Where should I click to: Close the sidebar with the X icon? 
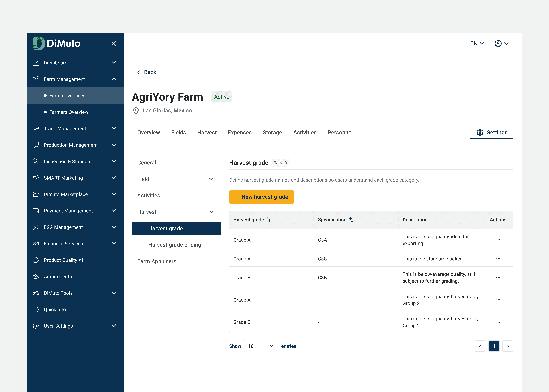[114, 43]
